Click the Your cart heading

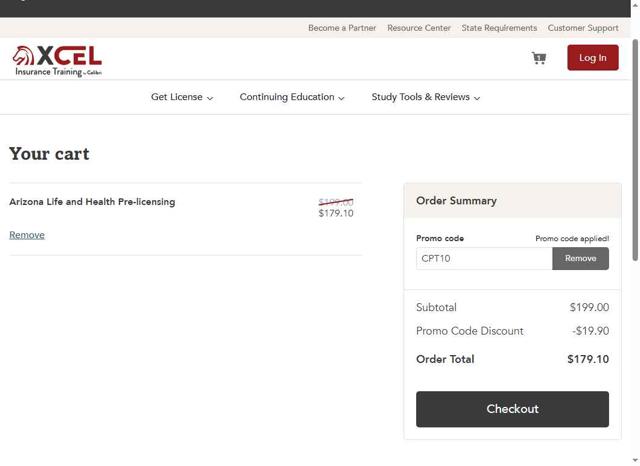(x=49, y=154)
